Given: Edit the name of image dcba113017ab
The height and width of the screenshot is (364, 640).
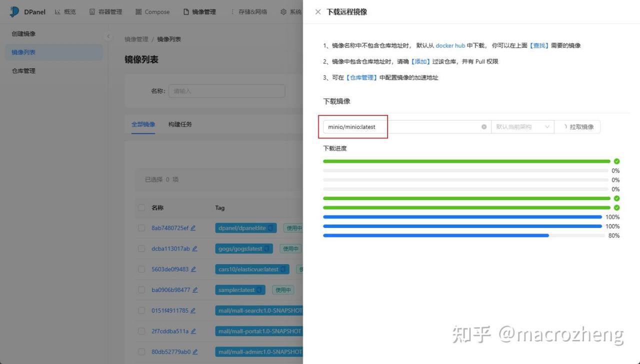Looking at the screenshot, I should pos(194,248).
